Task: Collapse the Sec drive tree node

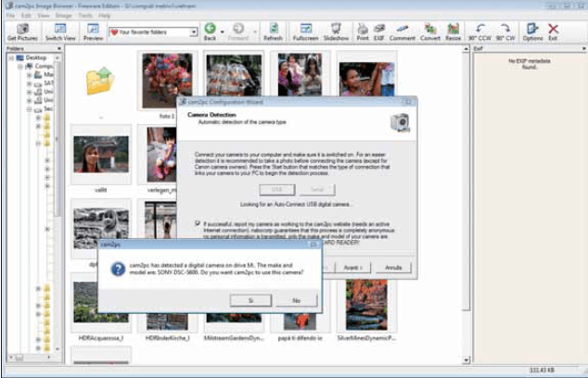Action: (x=30, y=109)
